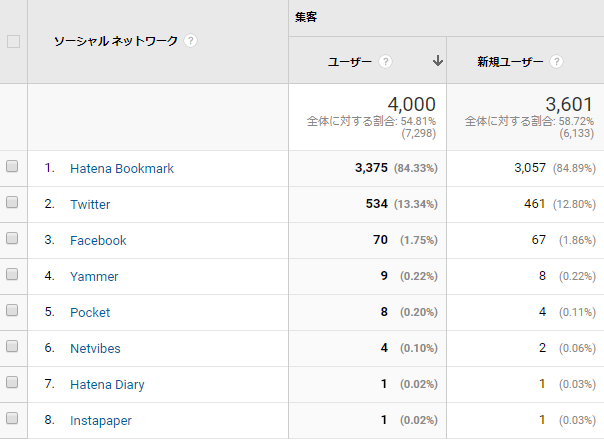Open help icon beside ソーシャル ネットワーク header
604x440 pixels.
pyautogui.click(x=190, y=40)
